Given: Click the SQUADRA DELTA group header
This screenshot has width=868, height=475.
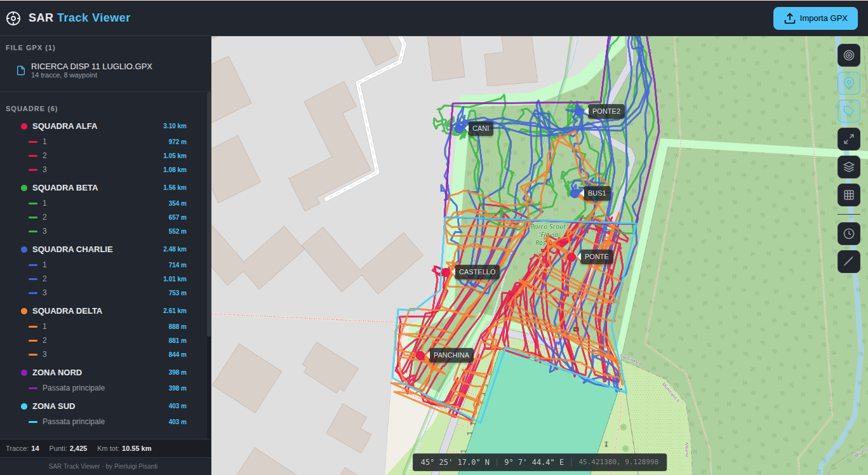Looking at the screenshot, I should click(105, 311).
